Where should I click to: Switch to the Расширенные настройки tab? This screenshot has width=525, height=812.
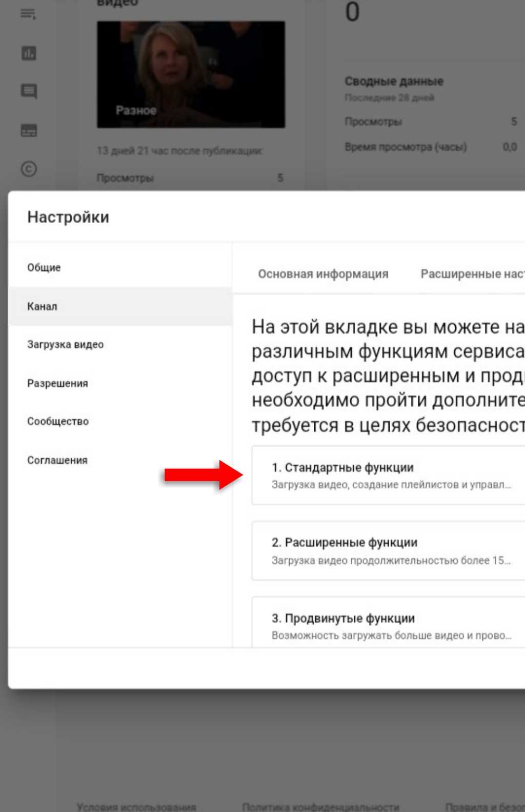pos(472,274)
